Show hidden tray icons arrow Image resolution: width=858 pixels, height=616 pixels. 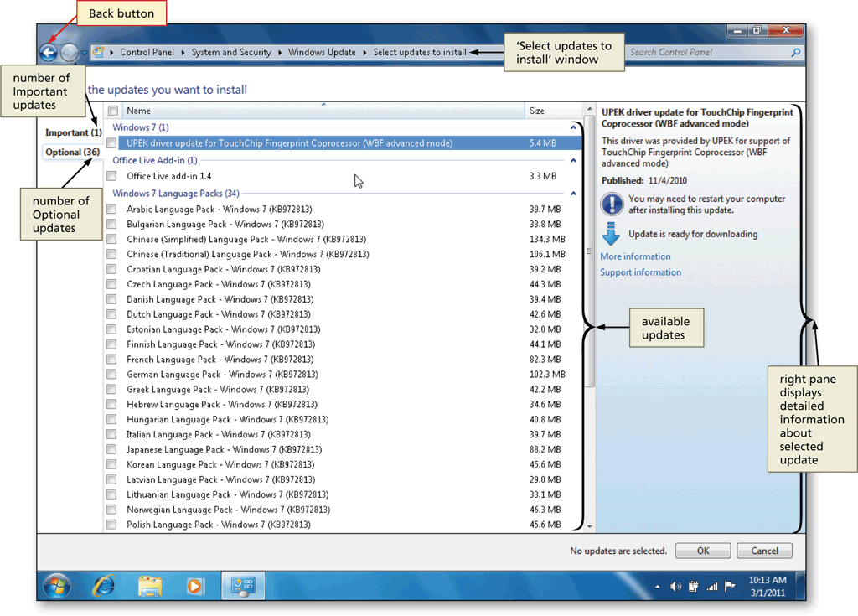657,587
